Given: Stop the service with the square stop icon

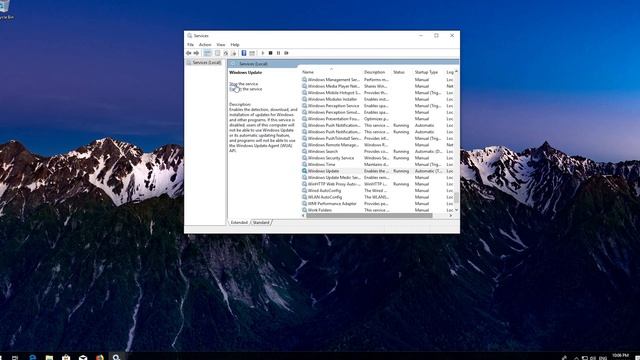Looking at the screenshot, I should tap(270, 53).
